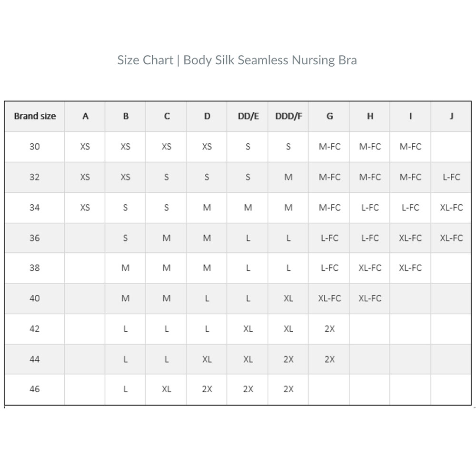476x476 pixels.
Task: Click the 2X cell in row 42
Action: pos(329,329)
